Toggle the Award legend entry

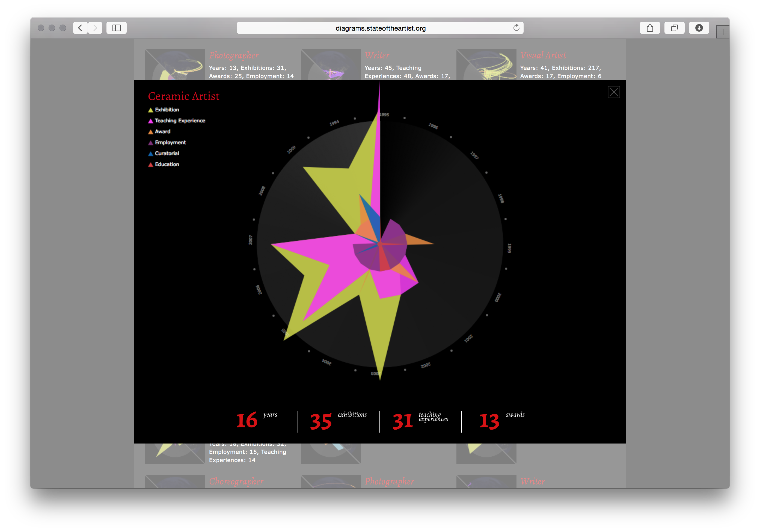tap(162, 131)
